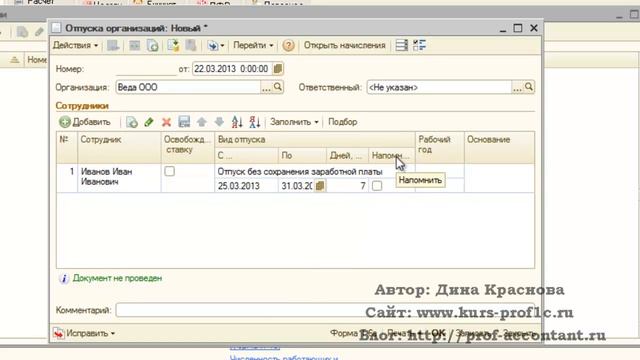Click the Рабочий год column header
Image resolution: width=640 pixels, height=360 pixels.
440,147
